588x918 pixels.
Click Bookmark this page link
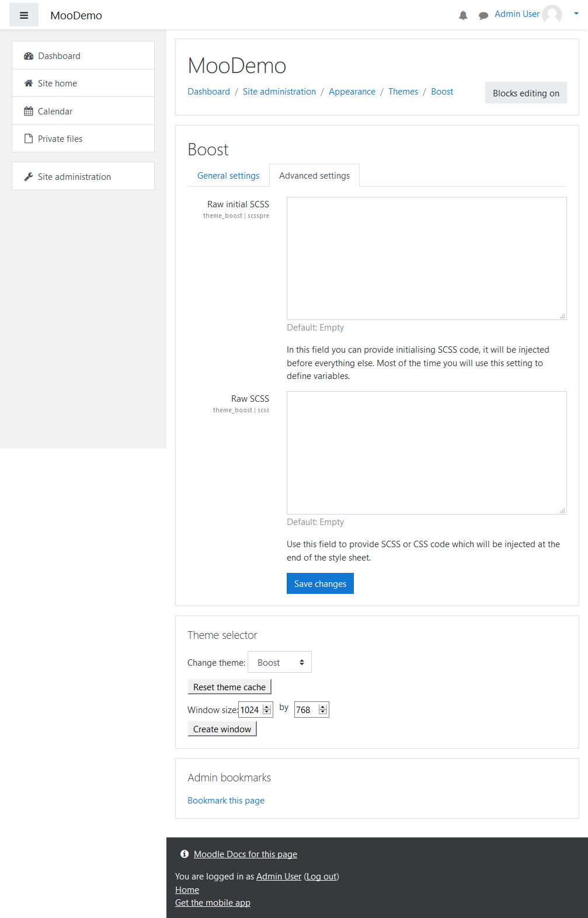[x=226, y=800]
